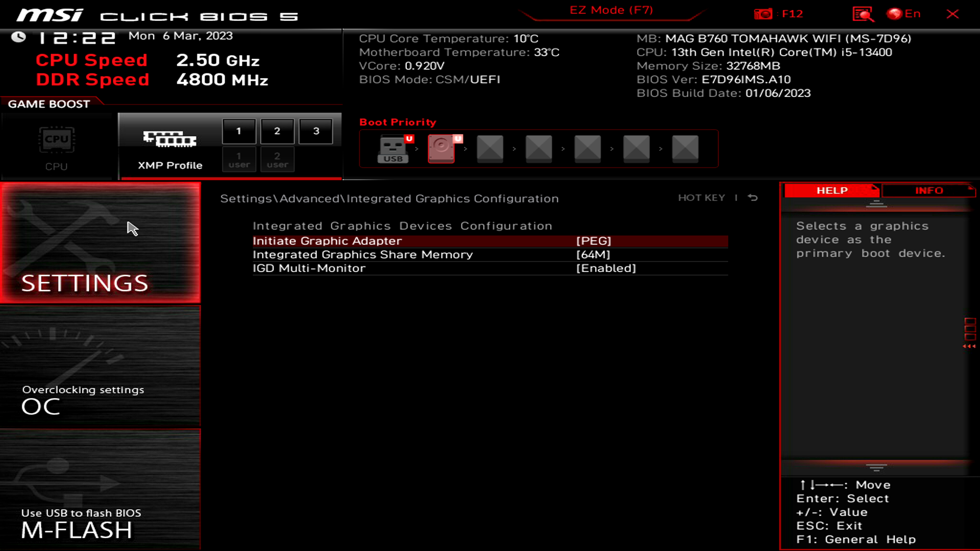Switch to HELP tab in side panel
Screen dimensions: 980x551
tap(831, 190)
